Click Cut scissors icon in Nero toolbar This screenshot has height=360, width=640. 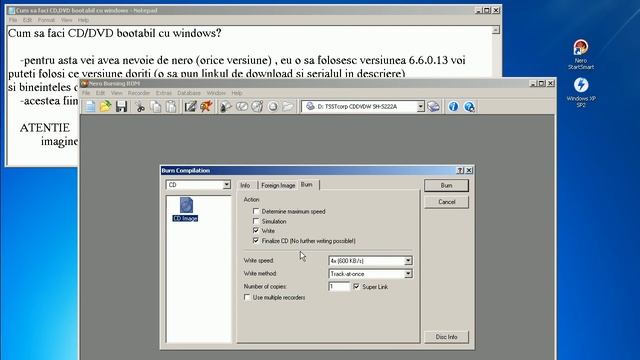[x=140, y=107]
